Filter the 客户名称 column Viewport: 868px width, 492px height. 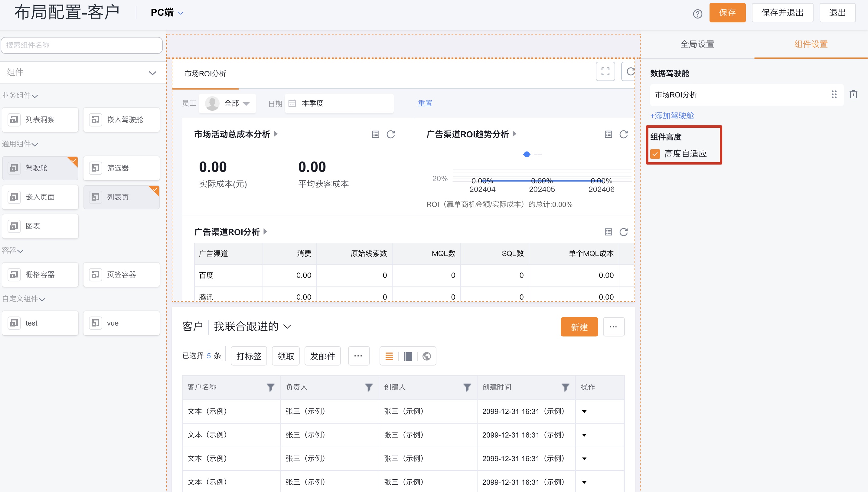270,387
